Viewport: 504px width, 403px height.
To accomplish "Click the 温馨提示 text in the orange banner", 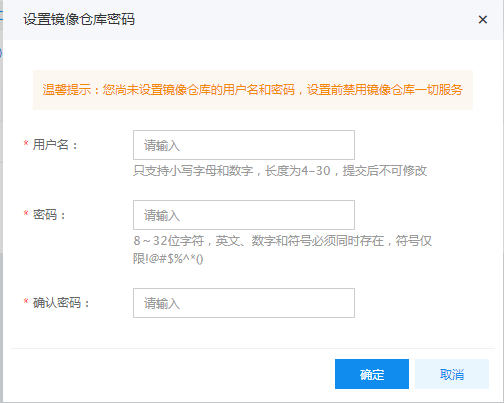I will coord(67,90).
